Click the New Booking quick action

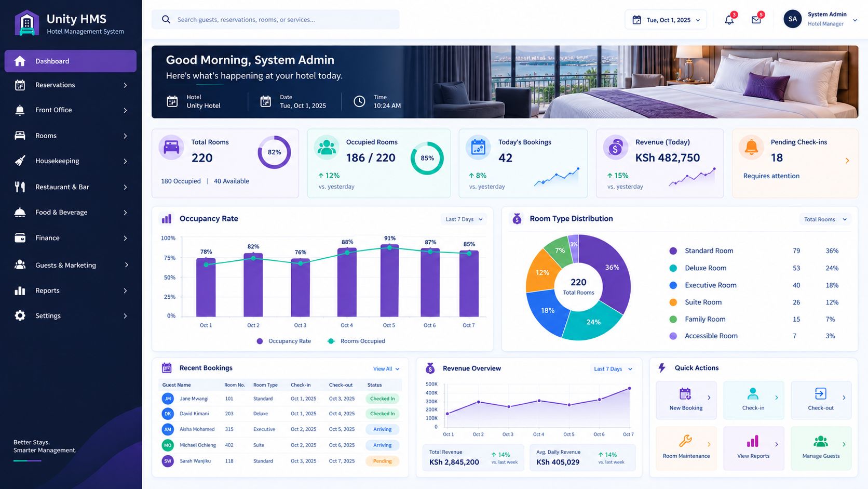pos(686,400)
